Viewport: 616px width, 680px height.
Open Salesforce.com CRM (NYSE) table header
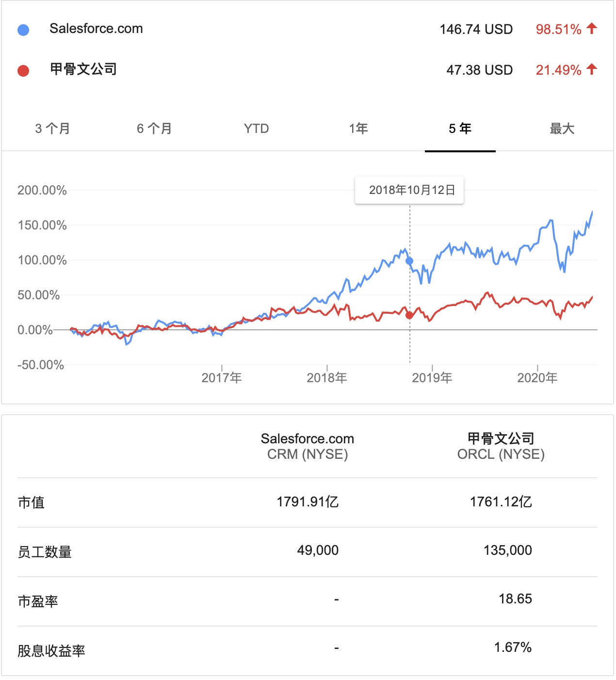click(308, 446)
